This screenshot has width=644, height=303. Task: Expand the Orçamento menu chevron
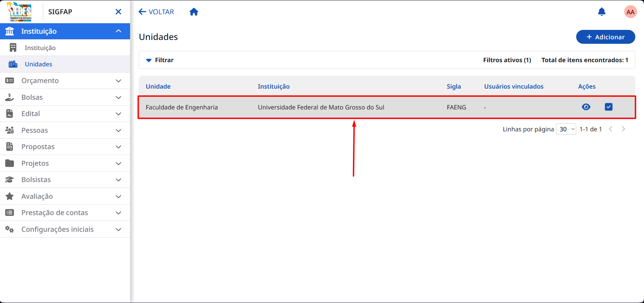(x=118, y=81)
